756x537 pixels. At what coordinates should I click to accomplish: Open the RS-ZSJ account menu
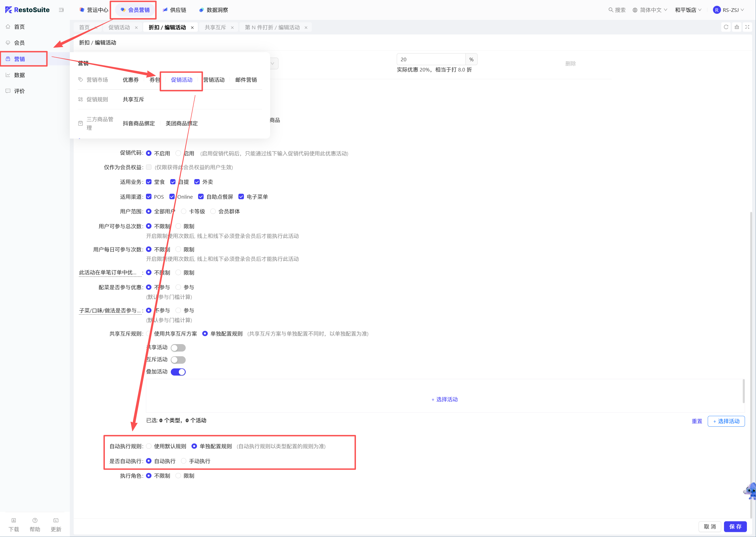point(729,10)
